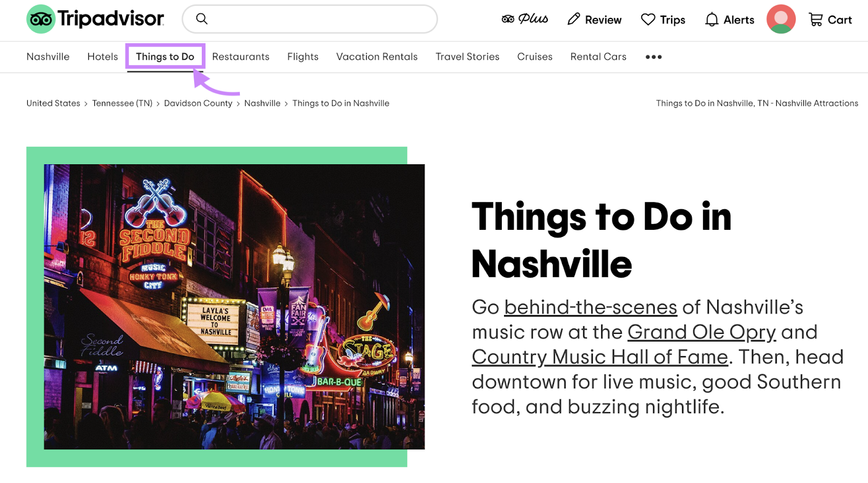This screenshot has height=483, width=868.
Task: Click inside the search input field
Action: [x=310, y=19]
